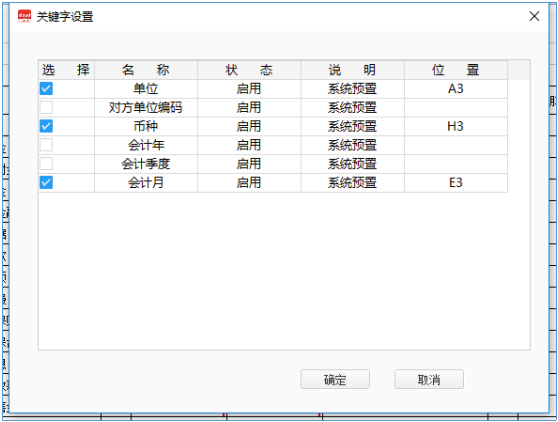558x422 pixels.
Task: Select the H3 position cell for 币种
Action: click(x=456, y=126)
